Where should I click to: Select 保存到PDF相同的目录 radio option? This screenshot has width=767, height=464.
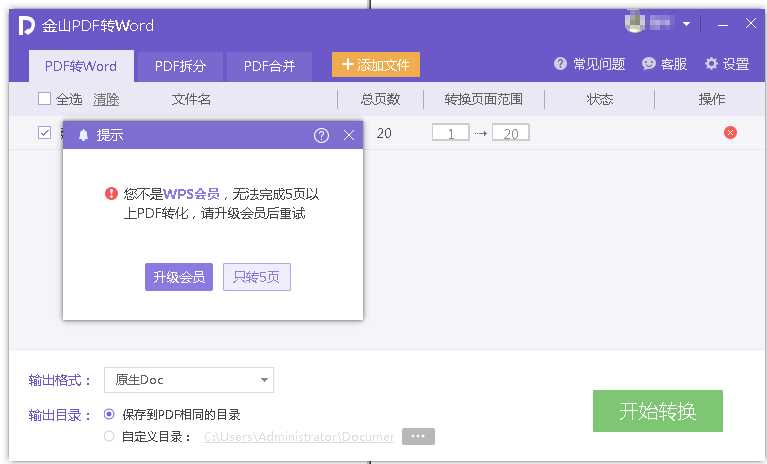click(110, 414)
